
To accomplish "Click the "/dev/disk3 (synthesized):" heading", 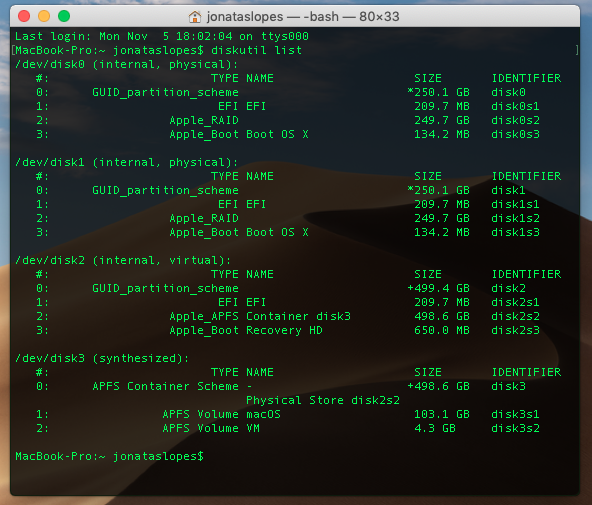I will pos(102,358).
